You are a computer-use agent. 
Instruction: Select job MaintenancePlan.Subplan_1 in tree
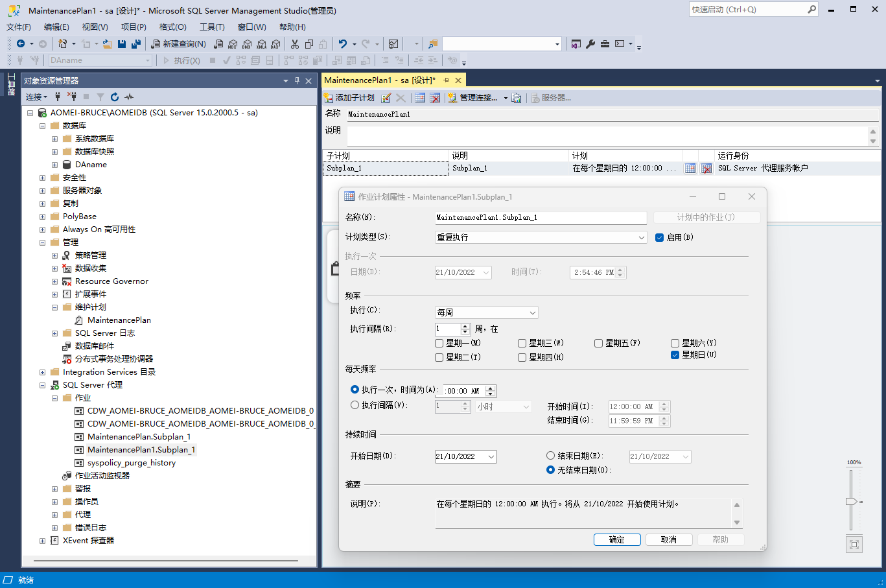139,437
